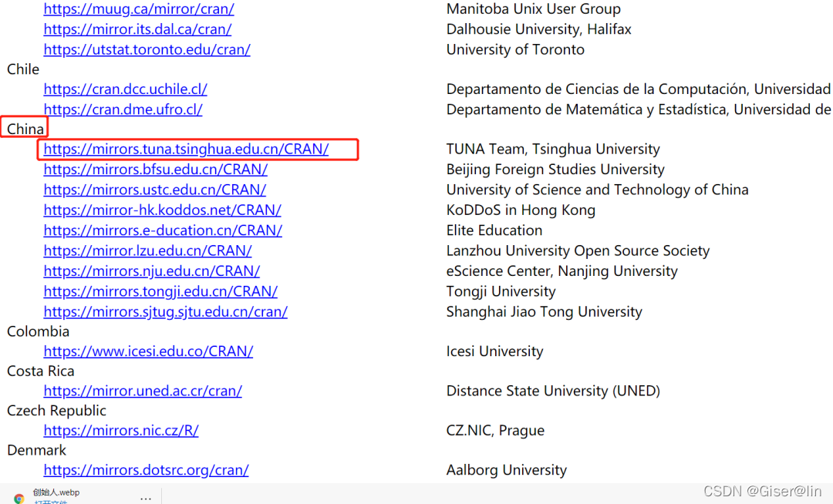Click Beijing Foreign Studies University text
The width and height of the screenshot is (833, 504).
pyautogui.click(x=555, y=170)
